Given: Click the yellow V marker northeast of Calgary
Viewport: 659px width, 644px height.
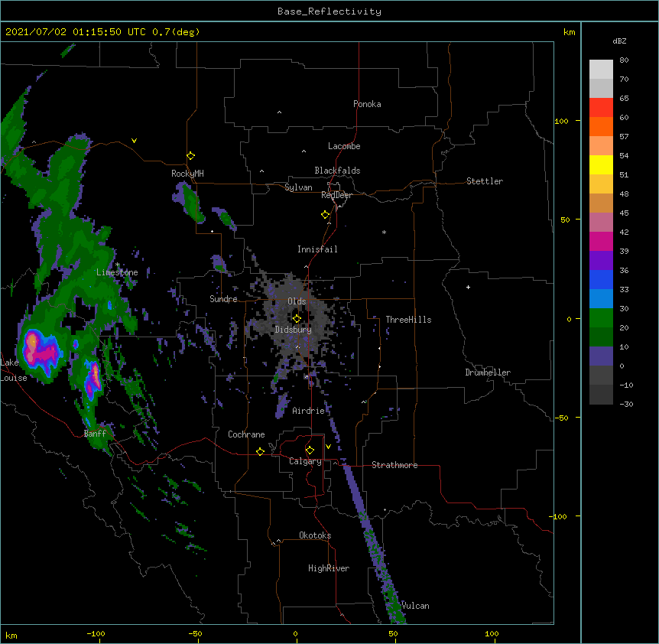Looking at the screenshot, I should click(328, 447).
